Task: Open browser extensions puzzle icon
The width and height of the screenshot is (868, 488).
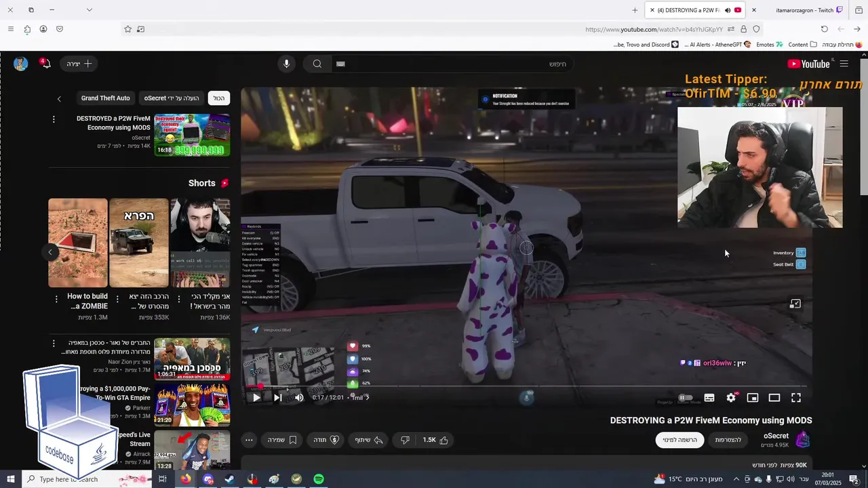Action: (x=27, y=29)
